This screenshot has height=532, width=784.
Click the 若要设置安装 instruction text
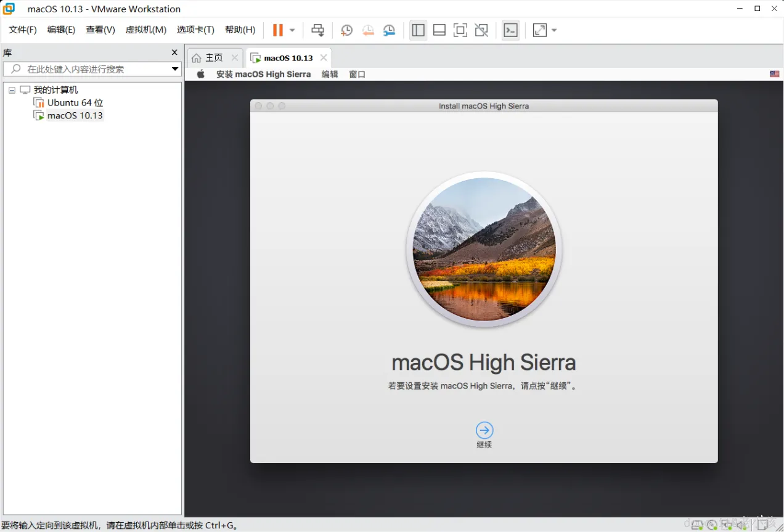coord(484,386)
